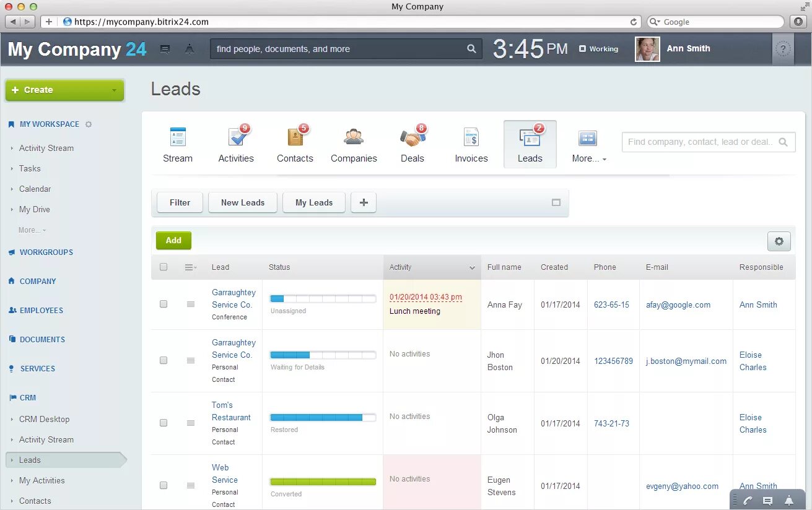This screenshot has height=510, width=812.
Task: Select checkbox for Eugen Stevens lead row
Action: (164, 486)
